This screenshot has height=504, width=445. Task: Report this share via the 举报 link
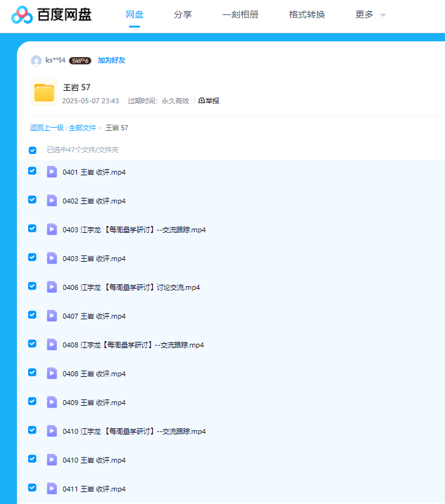209,101
